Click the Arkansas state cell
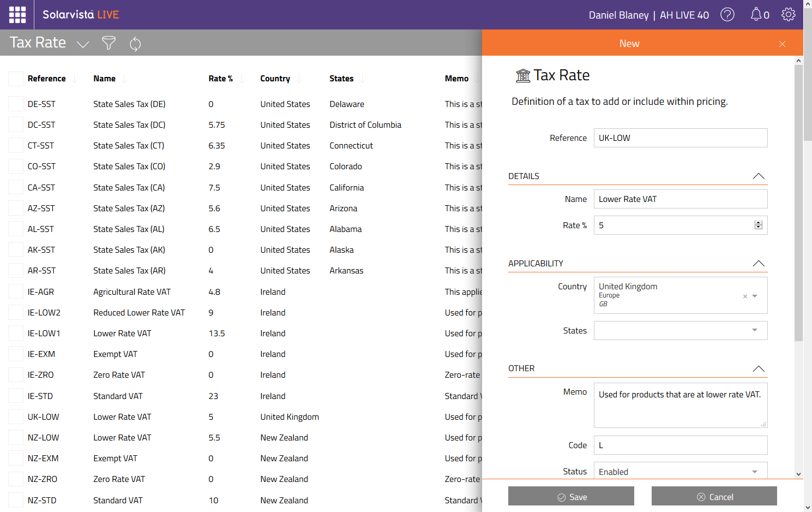 click(x=346, y=270)
